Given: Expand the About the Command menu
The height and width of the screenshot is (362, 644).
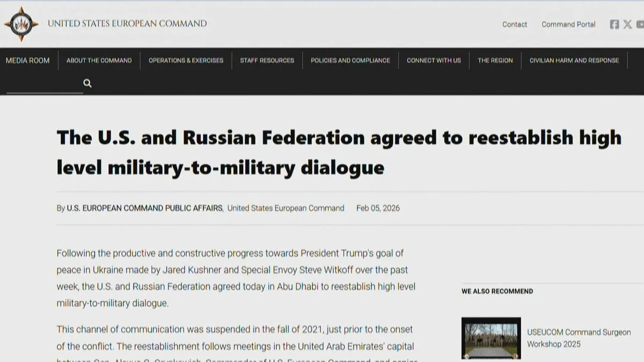Looking at the screenshot, I should [99, 61].
